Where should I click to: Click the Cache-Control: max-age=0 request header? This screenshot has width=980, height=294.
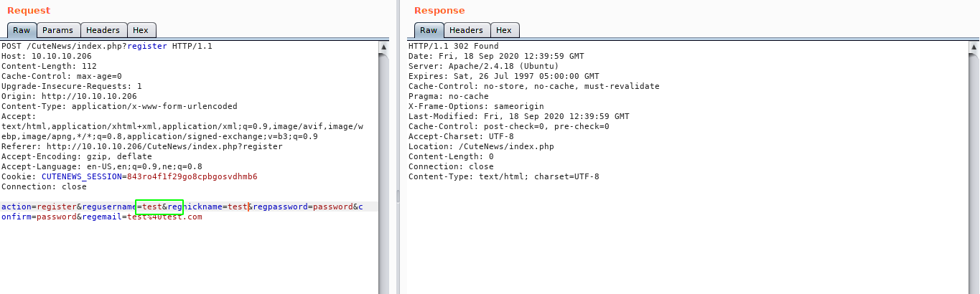[x=62, y=76]
